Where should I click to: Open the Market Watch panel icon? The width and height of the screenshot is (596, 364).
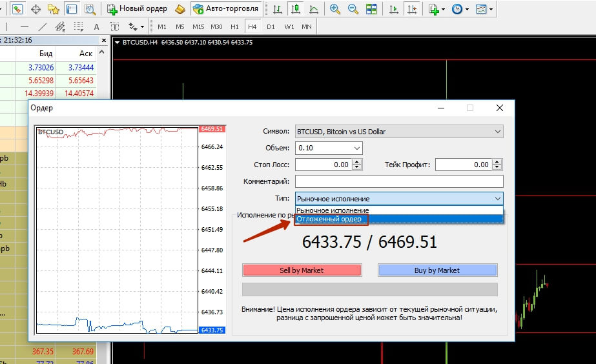coord(17,9)
